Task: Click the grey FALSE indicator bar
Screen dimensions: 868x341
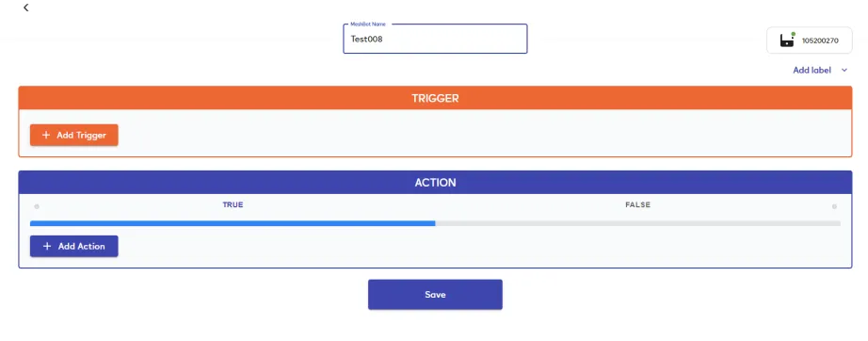Action: click(x=637, y=223)
